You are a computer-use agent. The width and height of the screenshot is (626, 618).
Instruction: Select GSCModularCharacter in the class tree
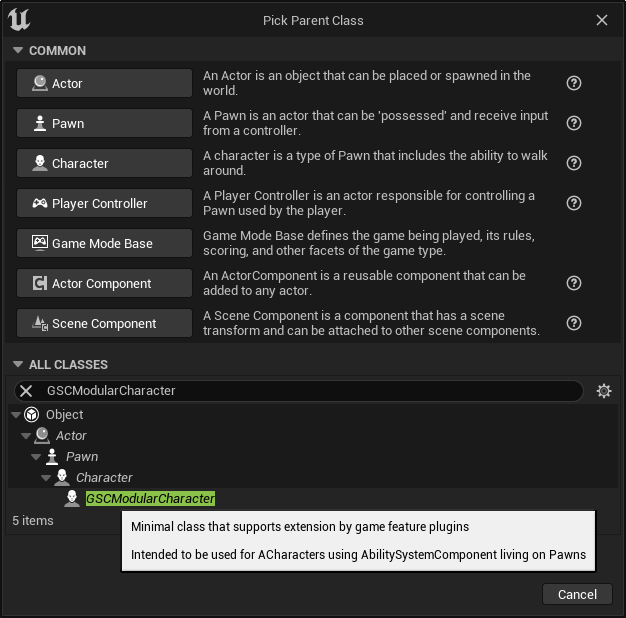point(150,499)
